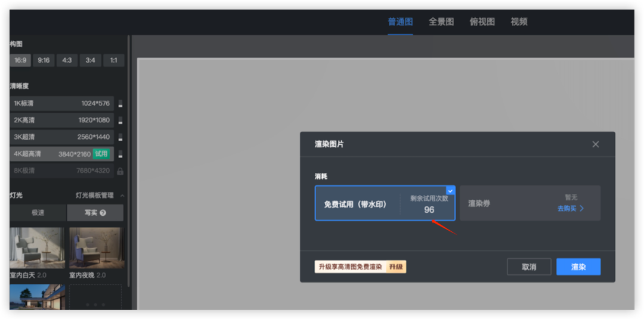Click the icon beside 2K高清 row

(x=120, y=120)
